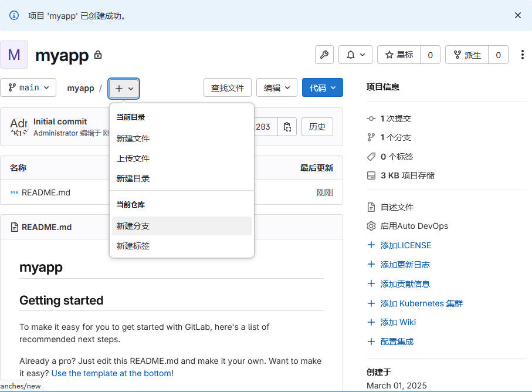Click the 查找文件 find file button
This screenshot has width=532, height=392.
227,88
